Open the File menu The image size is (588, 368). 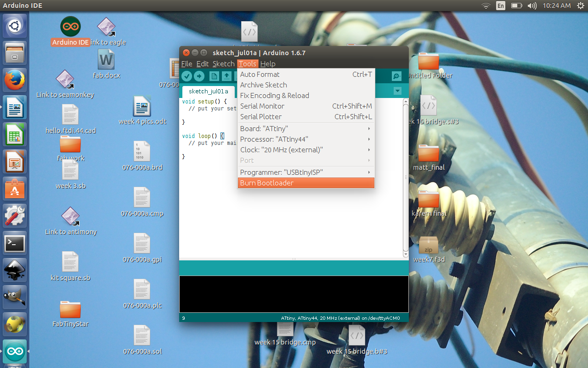coord(187,64)
